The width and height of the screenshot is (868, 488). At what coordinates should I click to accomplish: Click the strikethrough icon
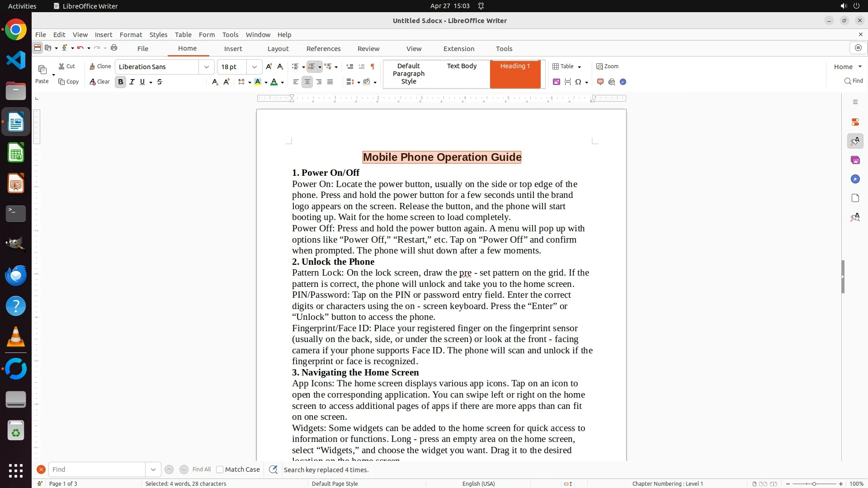pos(160,82)
